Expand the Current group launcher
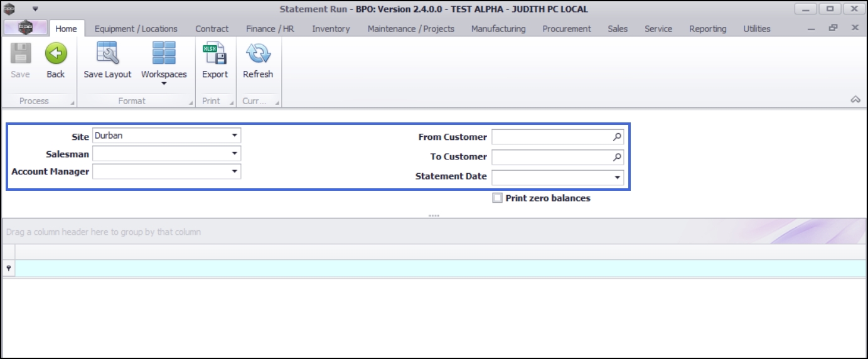 (x=277, y=102)
